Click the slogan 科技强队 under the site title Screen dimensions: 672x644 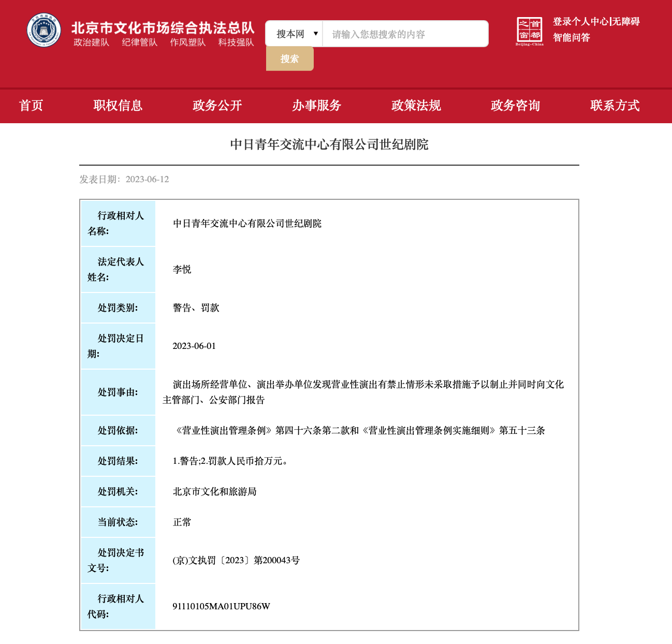[x=236, y=42]
